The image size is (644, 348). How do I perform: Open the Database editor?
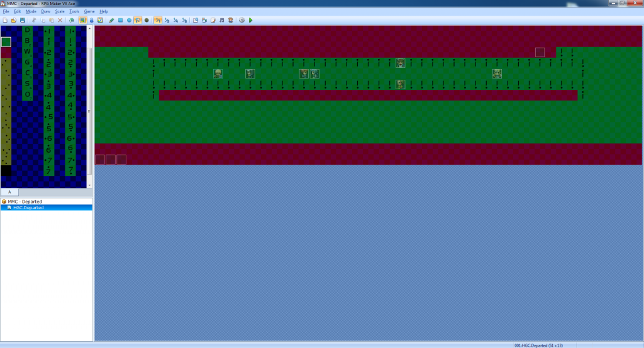coord(196,20)
